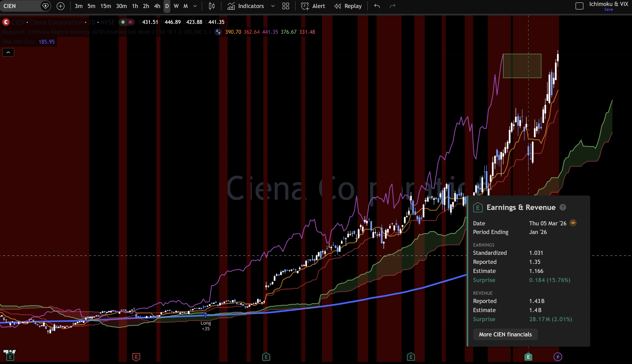Click the More CIEN financials button
Screen dimensions: 632x364
click(505, 334)
